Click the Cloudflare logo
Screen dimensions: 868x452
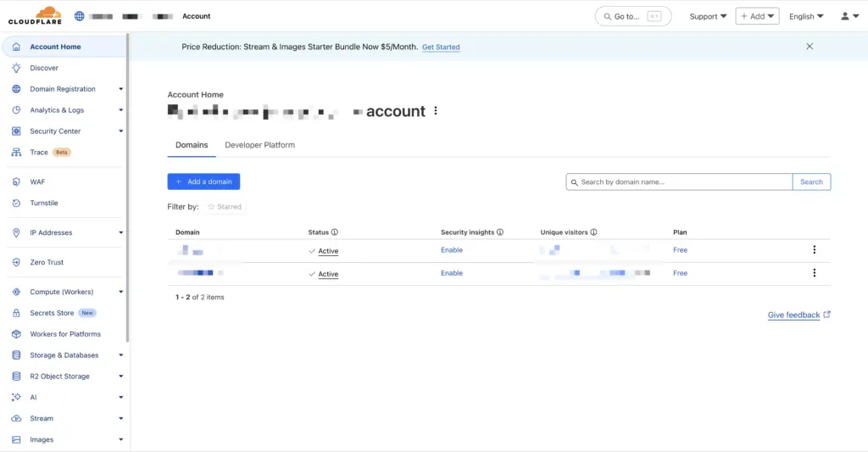point(35,15)
